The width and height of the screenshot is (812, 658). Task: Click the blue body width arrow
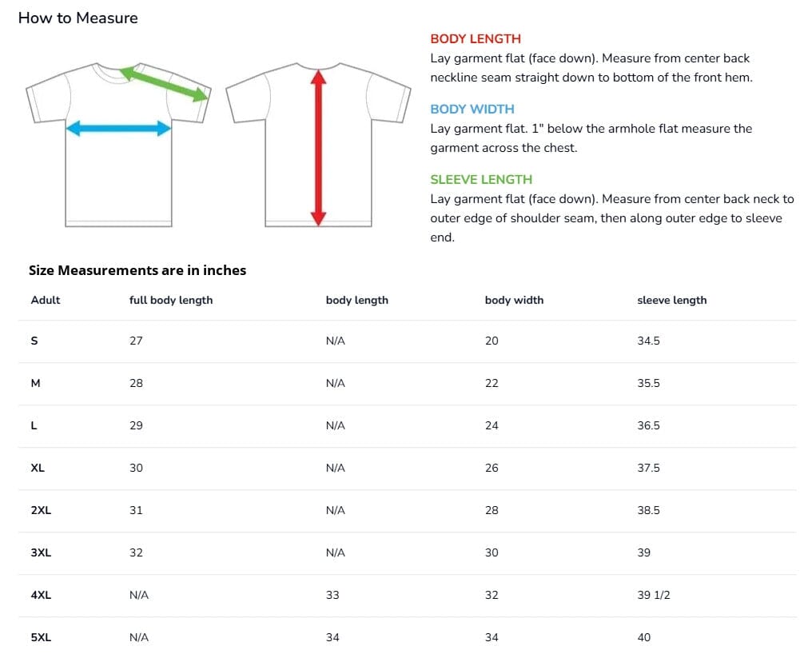[x=118, y=128]
